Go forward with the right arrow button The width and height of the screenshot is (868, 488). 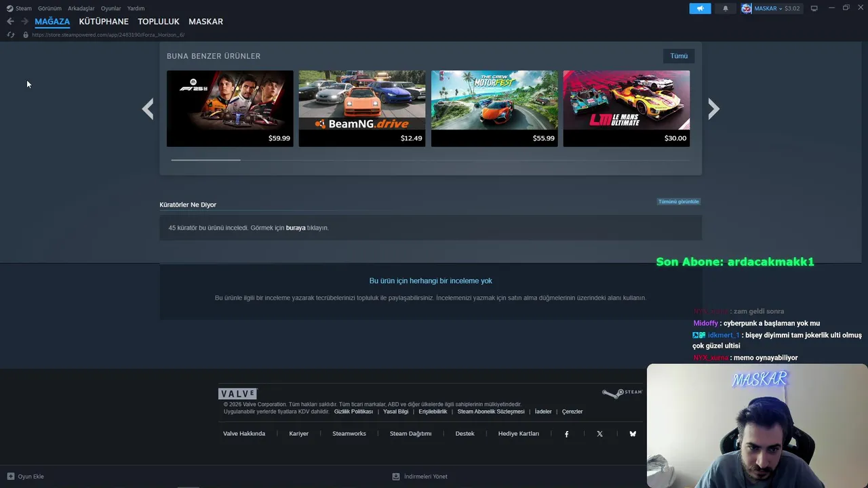tap(24, 22)
